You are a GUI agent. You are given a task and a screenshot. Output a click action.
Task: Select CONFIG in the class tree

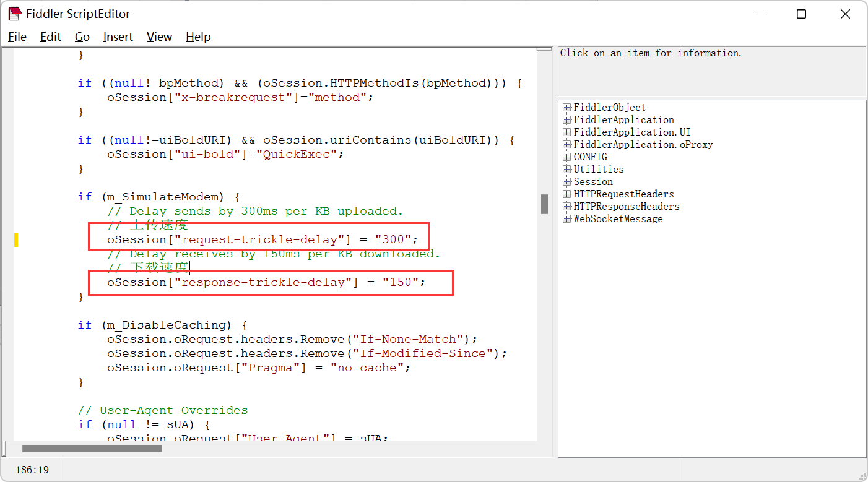[591, 157]
